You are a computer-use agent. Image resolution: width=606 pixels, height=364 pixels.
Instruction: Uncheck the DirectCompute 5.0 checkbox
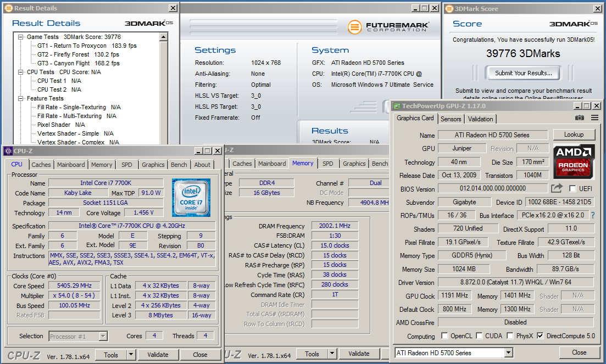tap(540, 336)
